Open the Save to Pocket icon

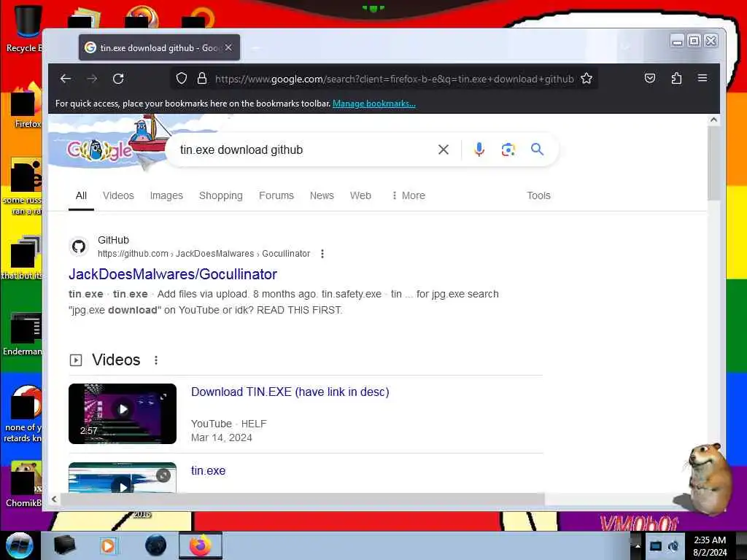(x=650, y=78)
